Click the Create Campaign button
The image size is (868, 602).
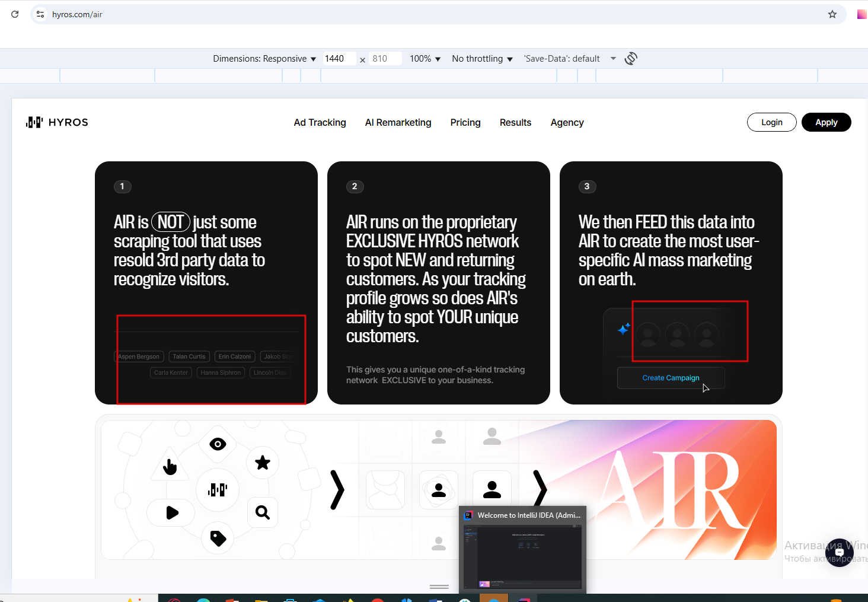point(671,378)
